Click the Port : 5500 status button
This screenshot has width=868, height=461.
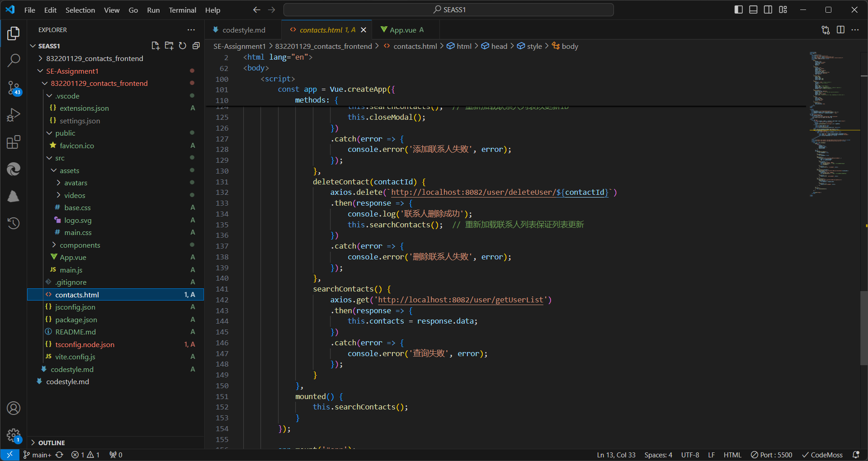[x=771, y=455]
